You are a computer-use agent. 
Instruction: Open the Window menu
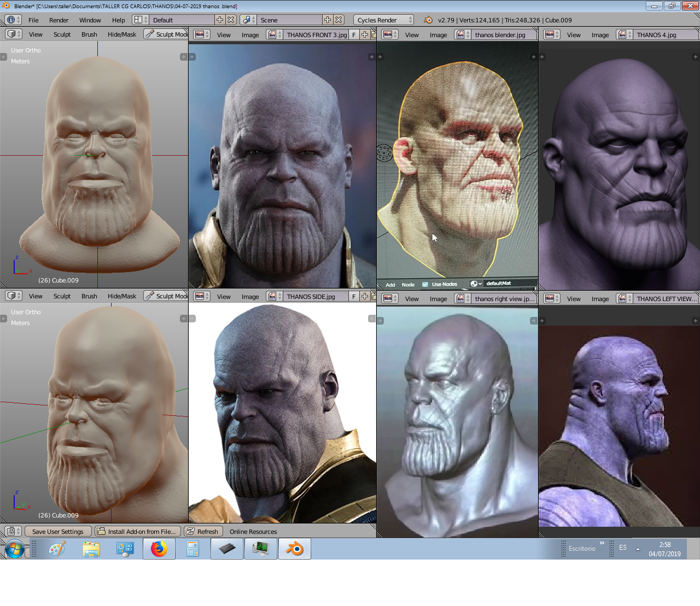click(x=90, y=20)
